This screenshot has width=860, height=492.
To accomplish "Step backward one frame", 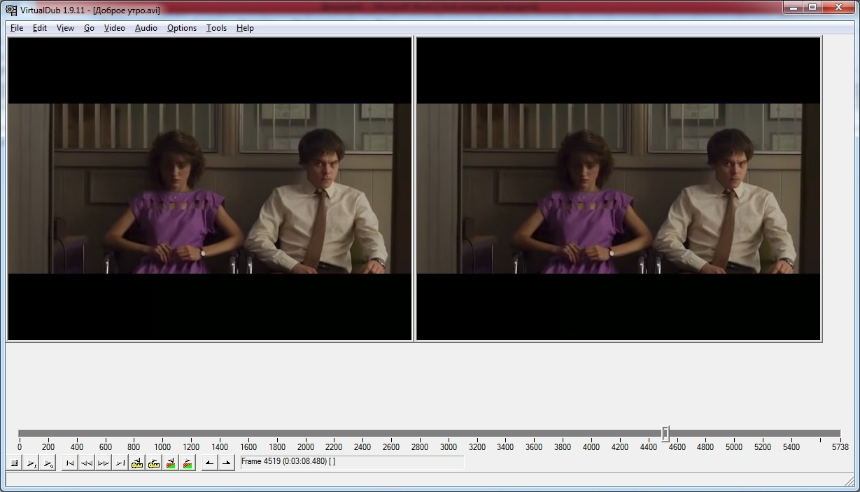I will pyautogui.click(x=87, y=463).
